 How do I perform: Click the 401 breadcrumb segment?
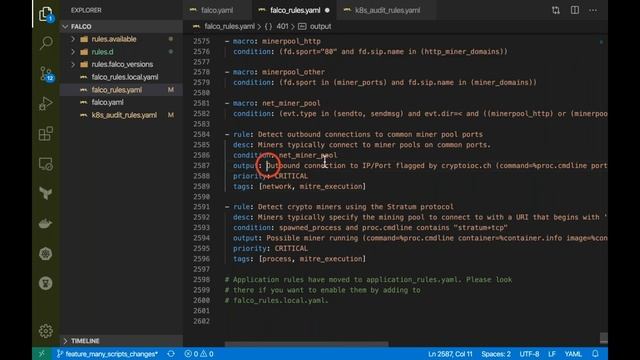[282, 27]
